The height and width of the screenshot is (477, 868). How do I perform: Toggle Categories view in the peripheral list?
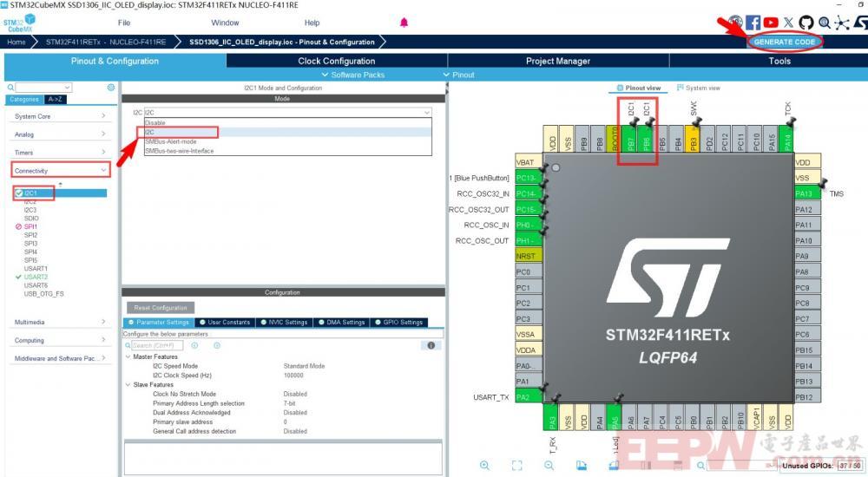(24, 100)
